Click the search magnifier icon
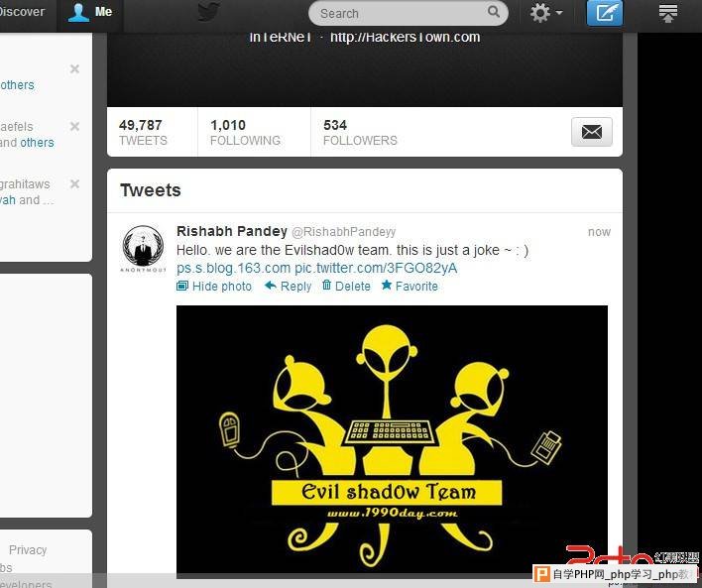The width and height of the screenshot is (702, 588). pos(494,12)
